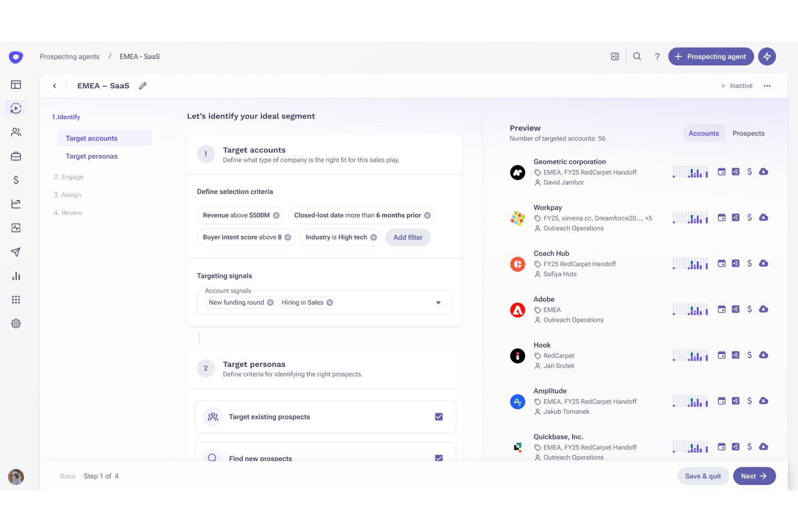Remove the Buyer intent score filter
The image size is (798, 532).
(288, 237)
